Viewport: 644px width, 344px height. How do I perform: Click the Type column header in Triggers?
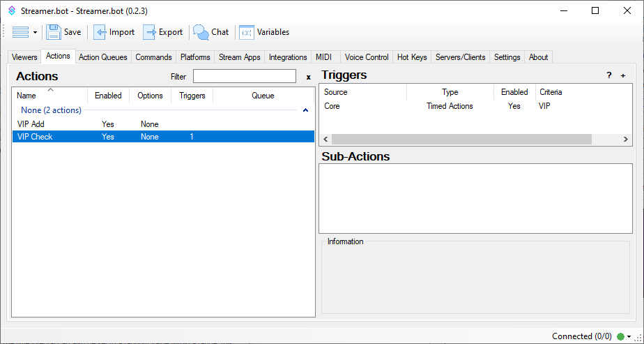[450, 92]
